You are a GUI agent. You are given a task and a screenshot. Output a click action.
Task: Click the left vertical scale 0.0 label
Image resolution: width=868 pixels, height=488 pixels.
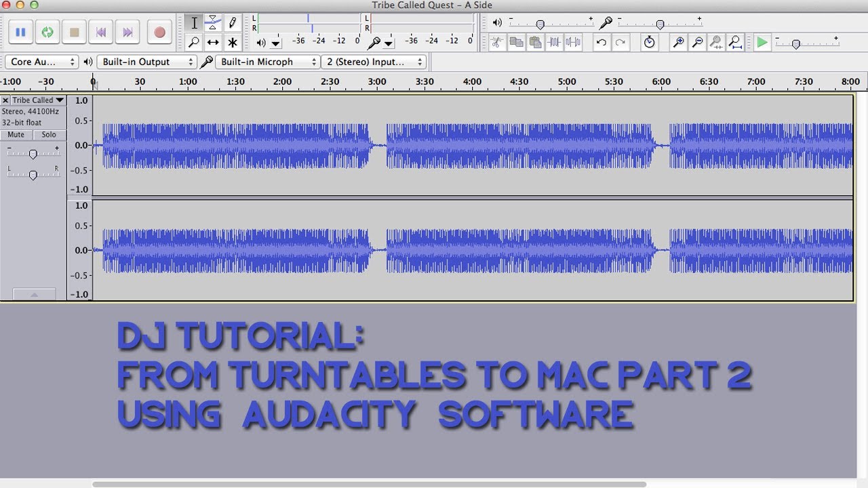81,145
